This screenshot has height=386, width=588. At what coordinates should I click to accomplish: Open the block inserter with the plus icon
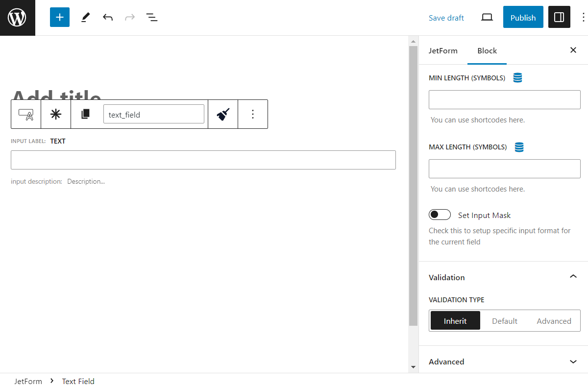pyautogui.click(x=59, y=17)
